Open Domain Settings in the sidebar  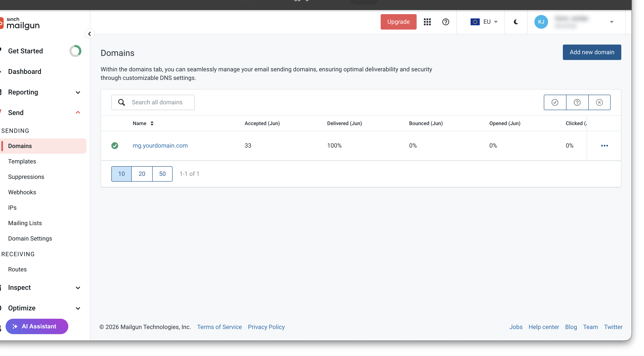[x=30, y=239]
